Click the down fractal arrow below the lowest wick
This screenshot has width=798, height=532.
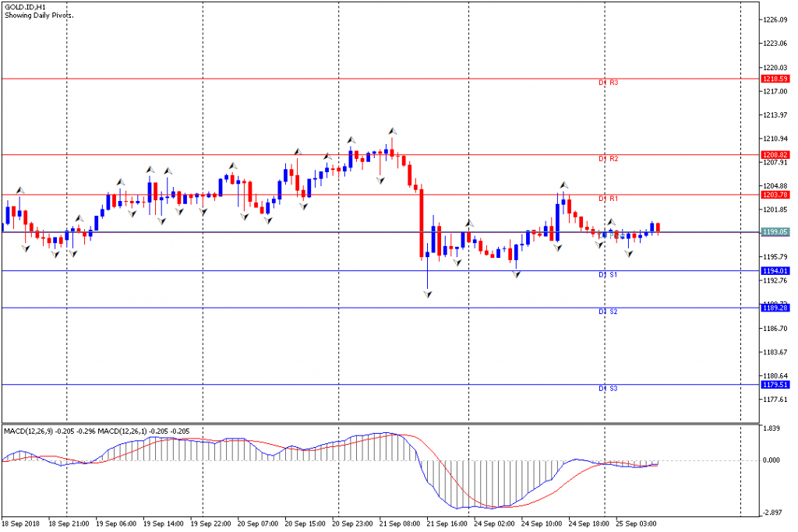tap(428, 294)
